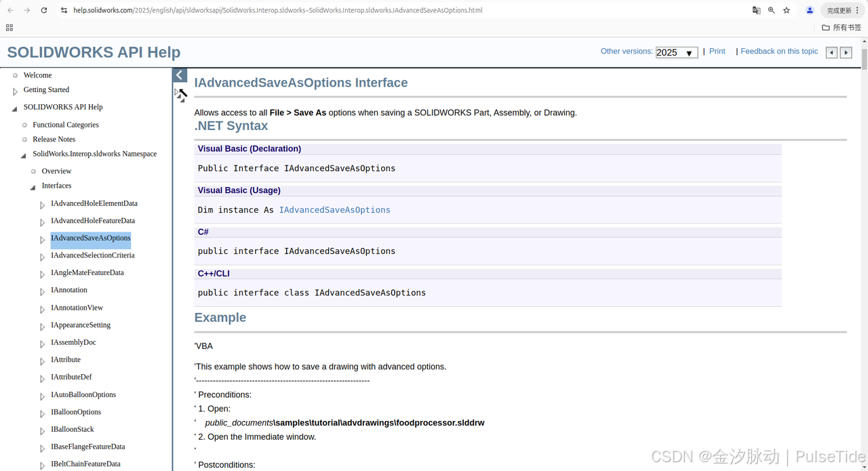This screenshot has height=471, width=868.
Task: Open the Other versions 2025 dropdown
Action: (x=677, y=52)
